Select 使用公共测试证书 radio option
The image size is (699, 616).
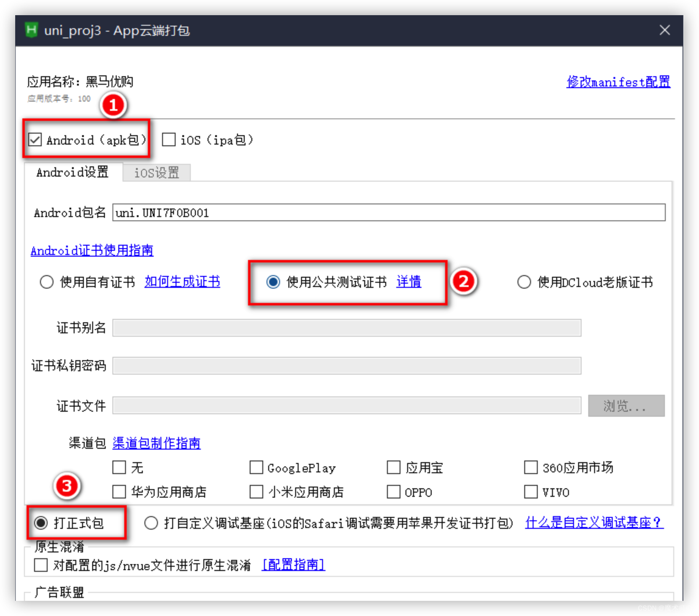pos(273,282)
